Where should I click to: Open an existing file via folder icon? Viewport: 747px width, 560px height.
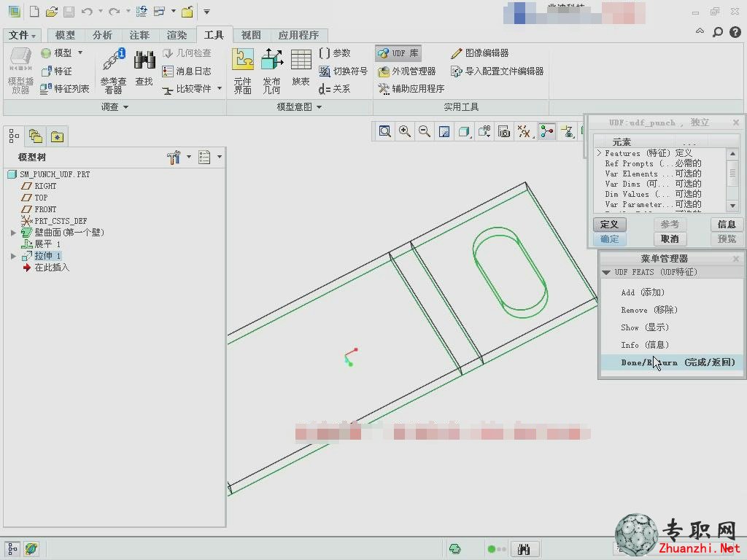tap(52, 12)
